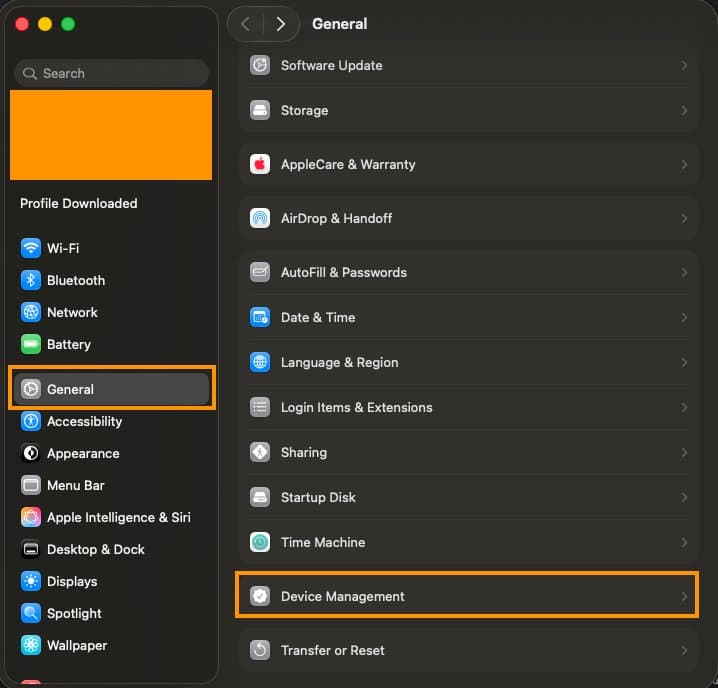Open Accessibility label in sidebar
The height and width of the screenshot is (688, 718).
[x=85, y=421]
